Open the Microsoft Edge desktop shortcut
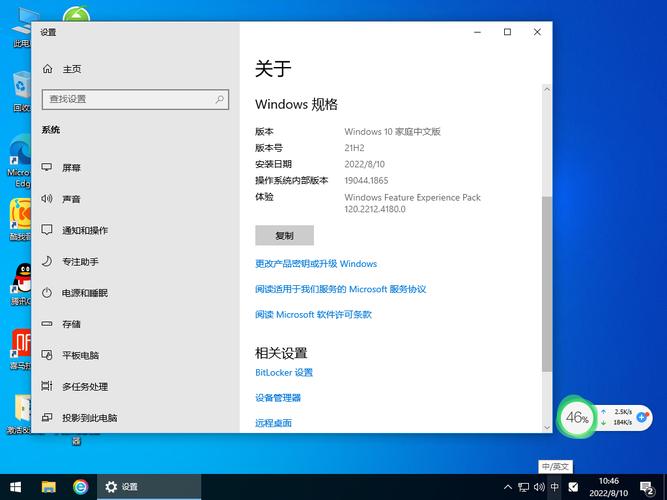Image resolution: width=667 pixels, height=500 pixels. coord(20,161)
